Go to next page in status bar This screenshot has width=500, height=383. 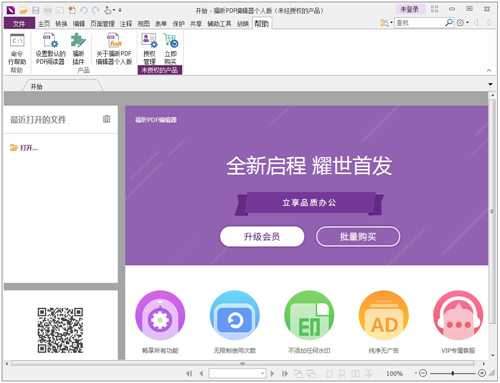click(x=272, y=373)
